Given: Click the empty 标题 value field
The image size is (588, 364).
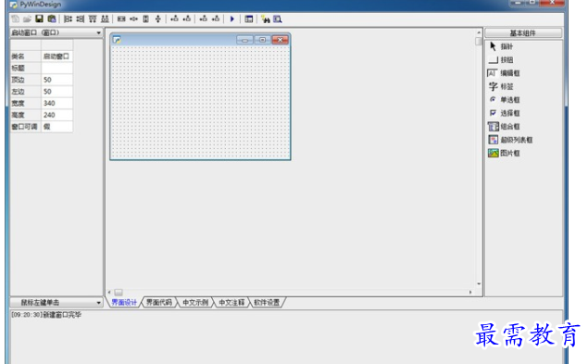Looking at the screenshot, I should 57,68.
